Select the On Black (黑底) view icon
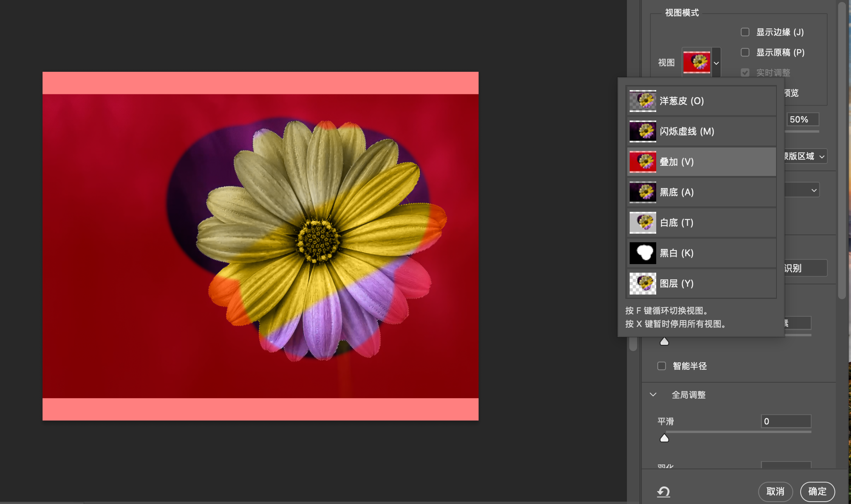The image size is (851, 504). click(643, 192)
